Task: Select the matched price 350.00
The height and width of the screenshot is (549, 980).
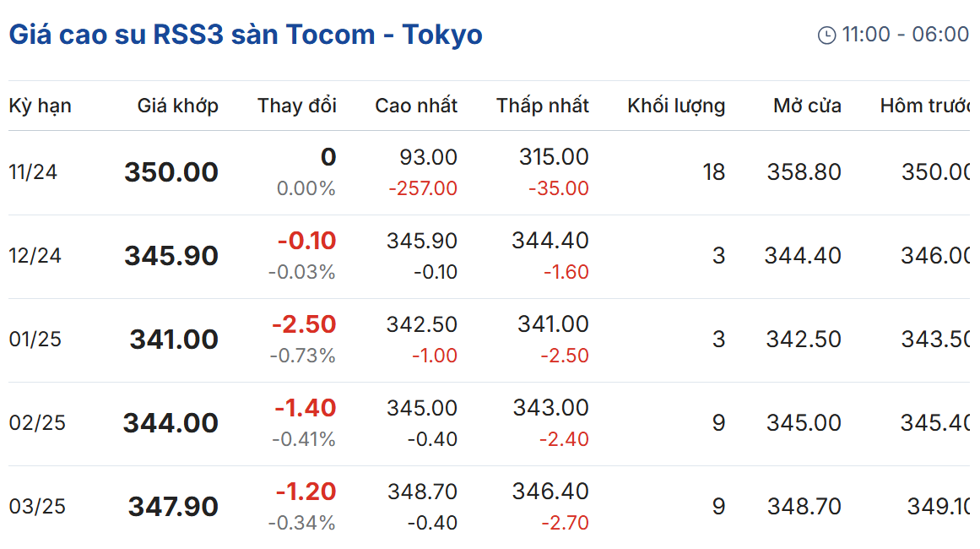Action: [171, 172]
